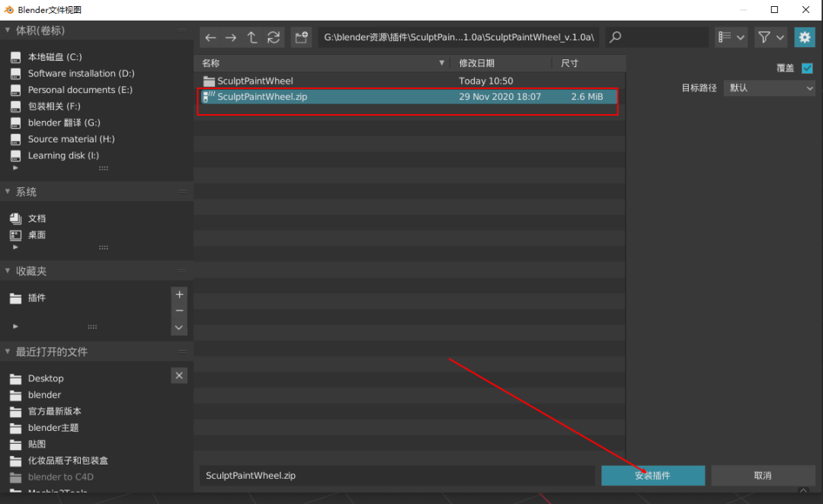Image resolution: width=823 pixels, height=504 pixels.
Task: Sort by 尺寸 column header
Action: pyautogui.click(x=589, y=63)
